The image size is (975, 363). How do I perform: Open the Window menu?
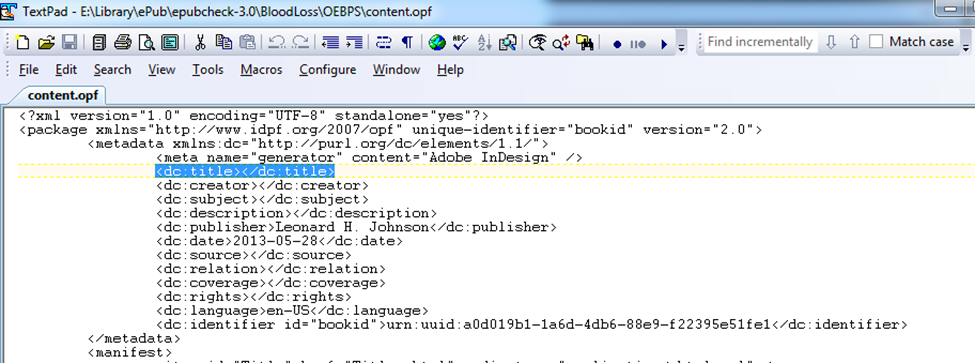click(x=397, y=70)
